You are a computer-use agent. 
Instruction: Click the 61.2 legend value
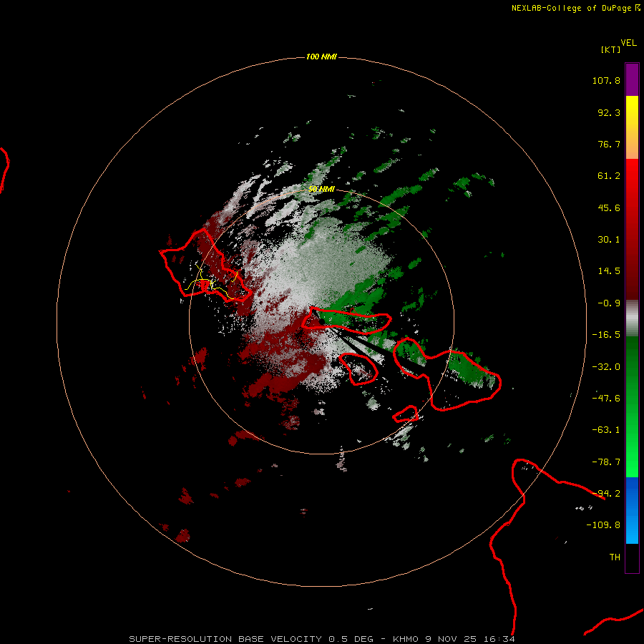[609, 176]
